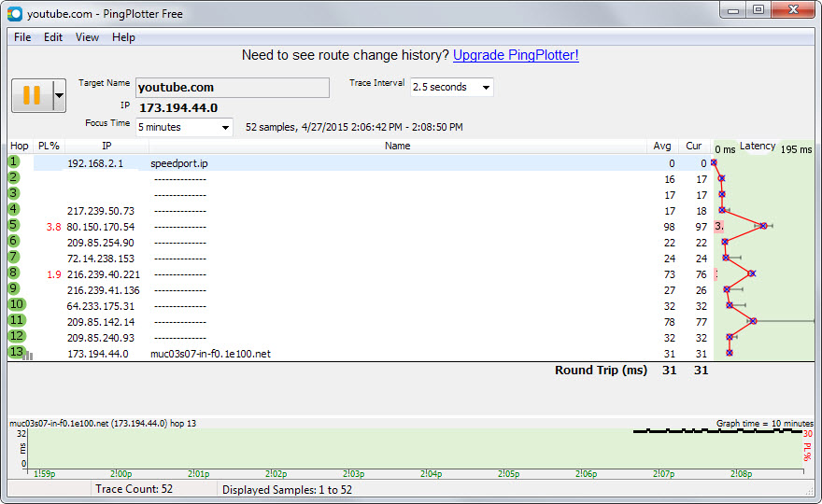The width and height of the screenshot is (822, 504).
Task: Click the 2:02p mark on the time axis
Action: coord(276,473)
